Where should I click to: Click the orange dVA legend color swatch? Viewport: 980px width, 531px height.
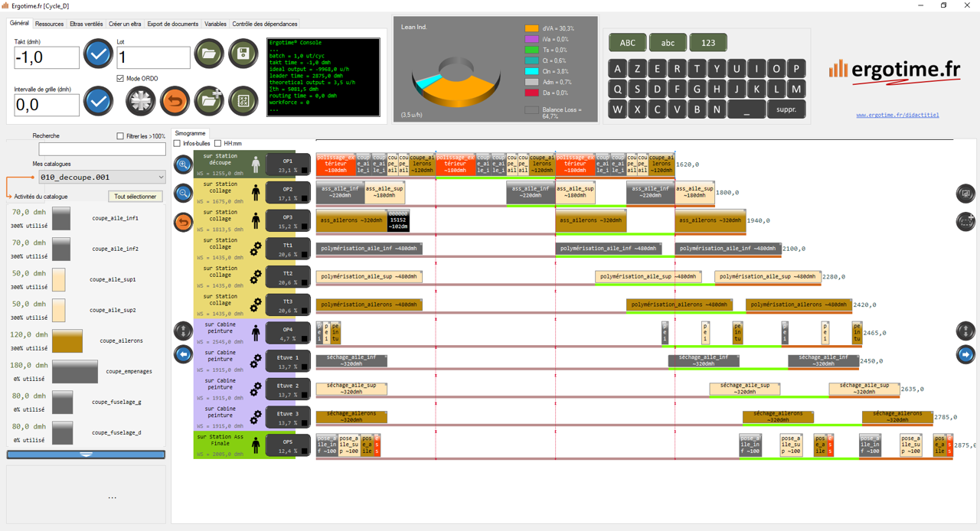click(x=531, y=28)
